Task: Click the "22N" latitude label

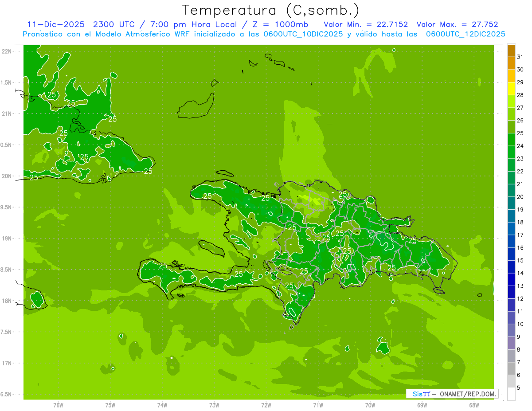Action: click(x=7, y=51)
